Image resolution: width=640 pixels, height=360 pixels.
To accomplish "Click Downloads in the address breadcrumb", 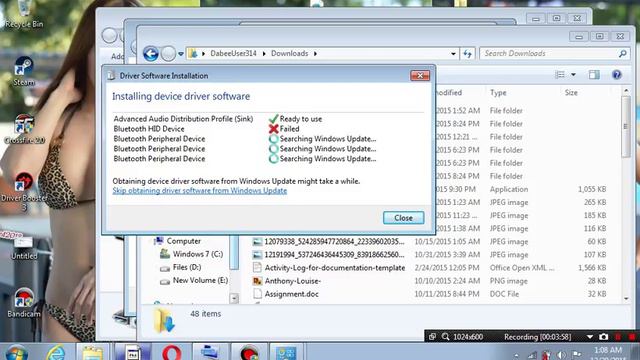I will pyautogui.click(x=289, y=53).
